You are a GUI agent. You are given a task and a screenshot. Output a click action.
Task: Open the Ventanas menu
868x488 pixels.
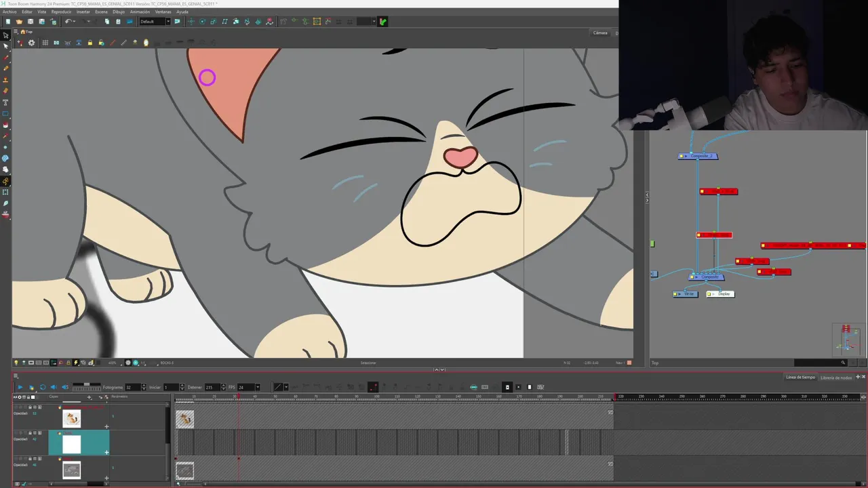pos(163,12)
